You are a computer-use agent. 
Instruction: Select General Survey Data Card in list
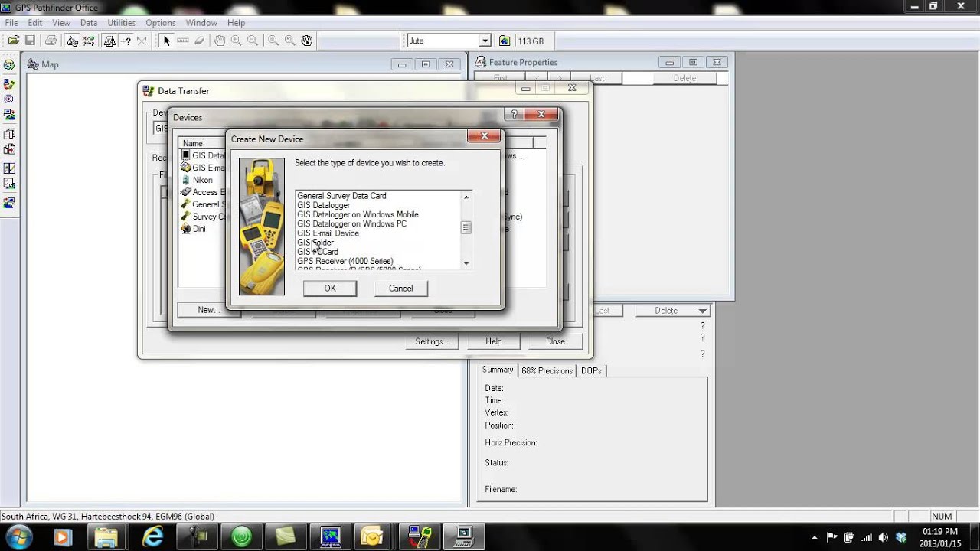[x=341, y=196]
